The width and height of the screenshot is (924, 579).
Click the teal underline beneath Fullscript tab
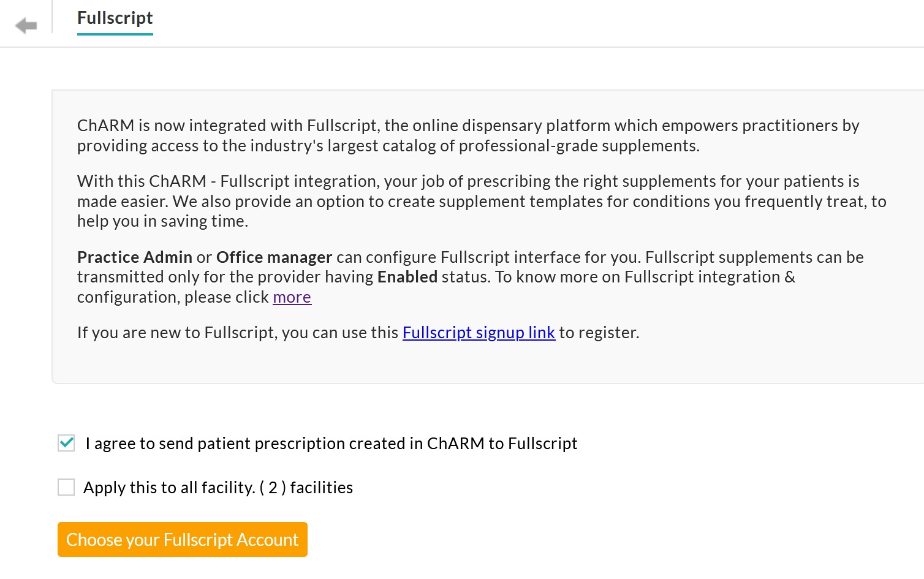pos(115,34)
